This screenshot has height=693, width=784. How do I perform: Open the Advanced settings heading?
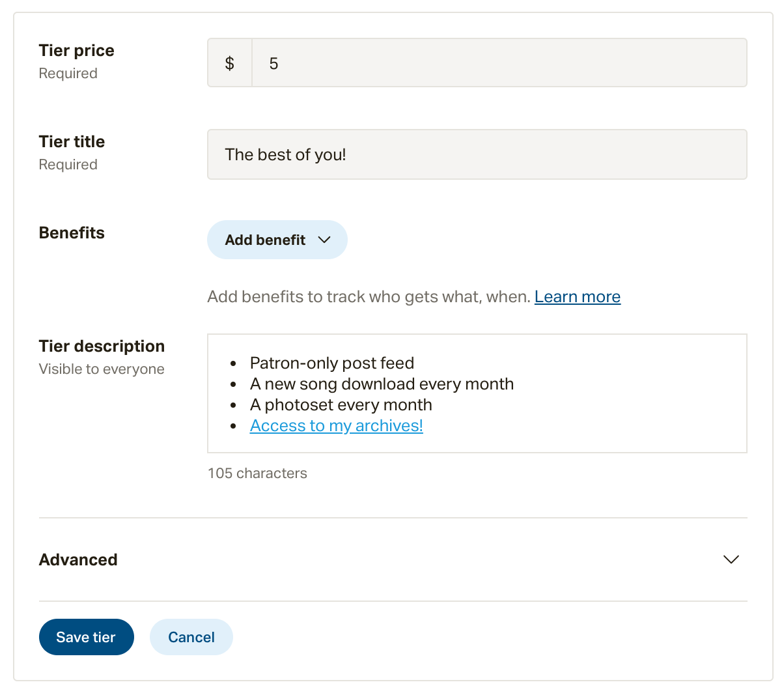[x=78, y=559]
